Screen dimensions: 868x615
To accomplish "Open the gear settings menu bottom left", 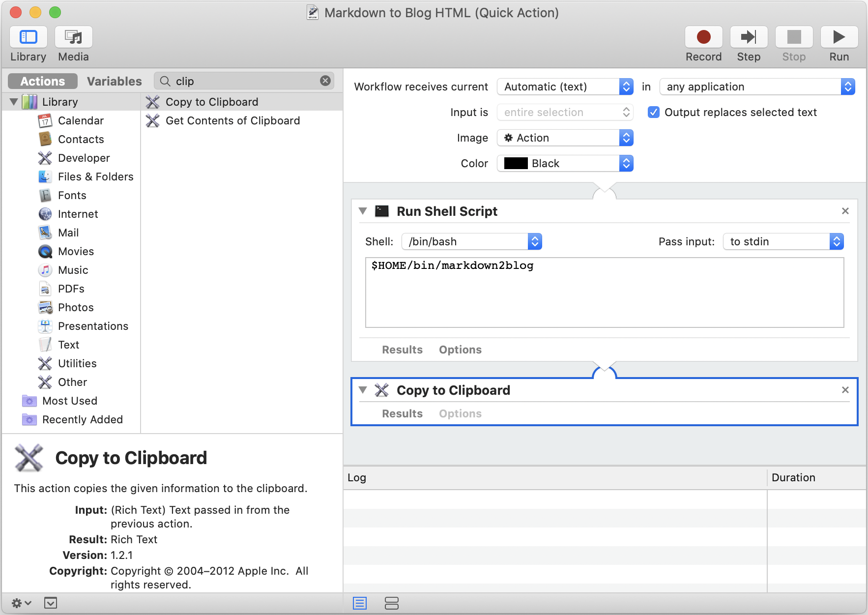I will [21, 603].
